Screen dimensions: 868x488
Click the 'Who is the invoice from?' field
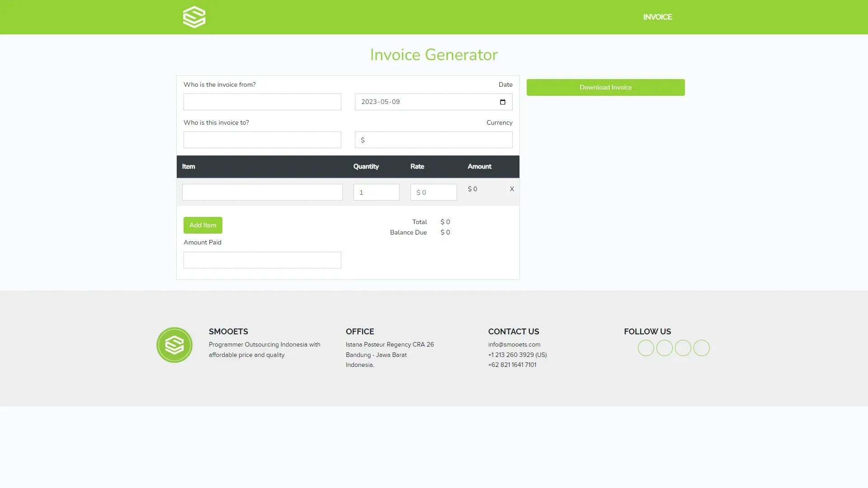point(262,102)
